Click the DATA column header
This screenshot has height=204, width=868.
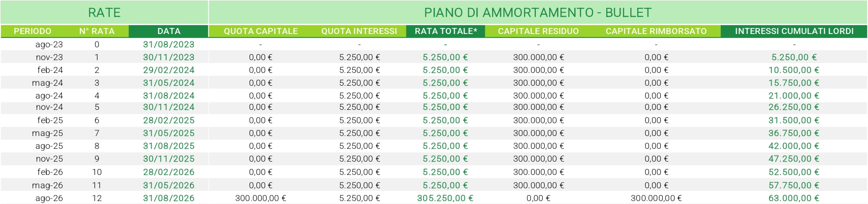[169, 31]
